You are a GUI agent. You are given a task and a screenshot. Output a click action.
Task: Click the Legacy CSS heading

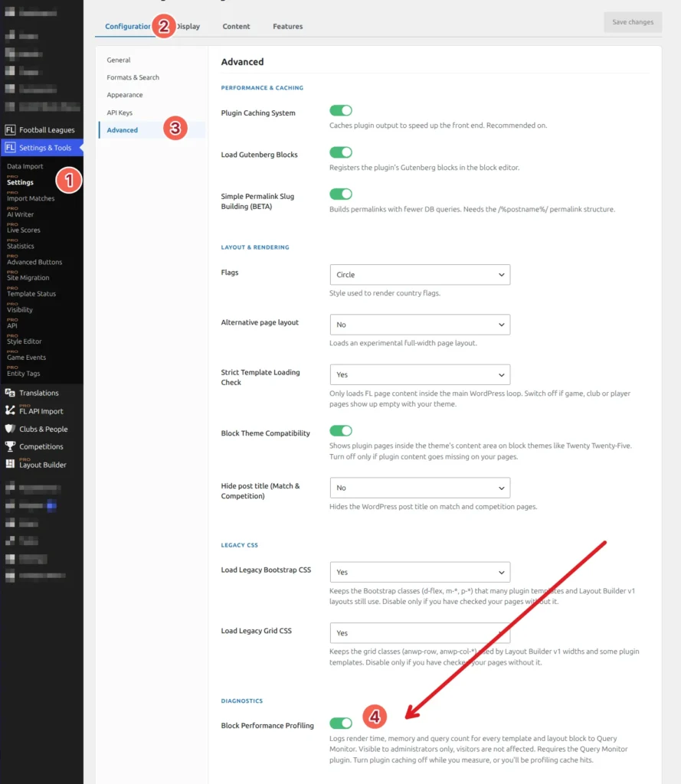tap(240, 545)
